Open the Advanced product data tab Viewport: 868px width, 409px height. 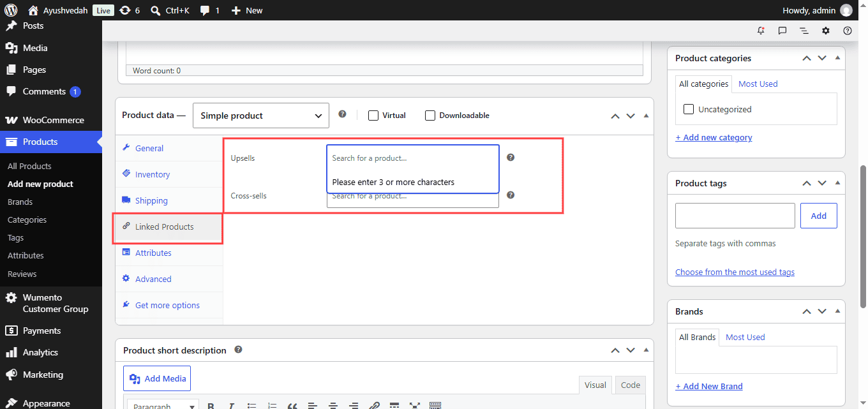(x=169, y=279)
